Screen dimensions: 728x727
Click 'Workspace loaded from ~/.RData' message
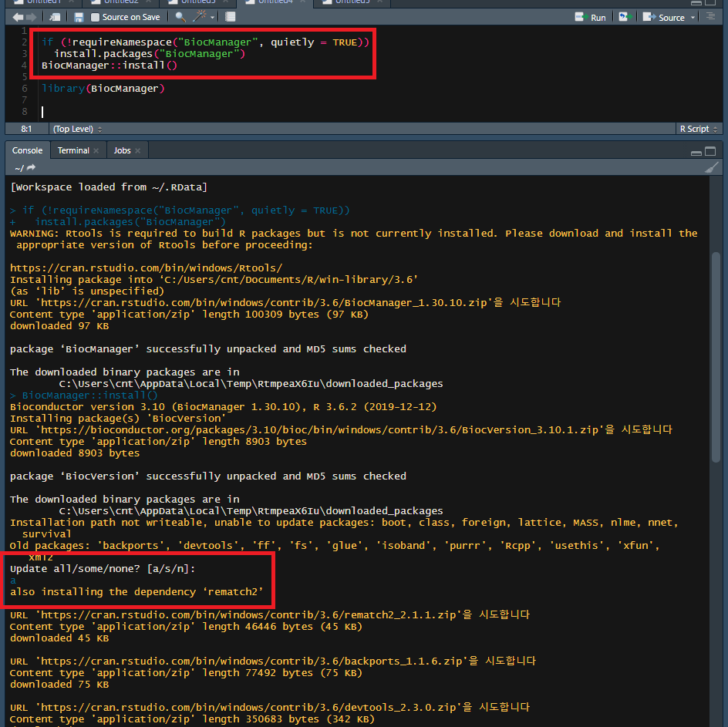click(109, 187)
